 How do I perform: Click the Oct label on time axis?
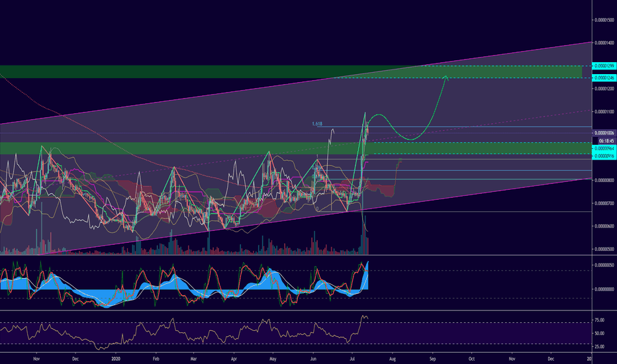pos(472,359)
